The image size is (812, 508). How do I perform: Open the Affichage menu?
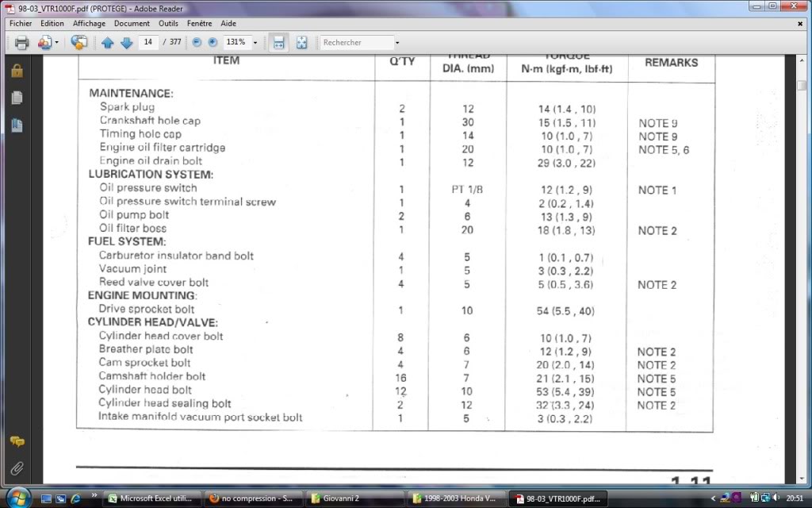tap(89, 24)
